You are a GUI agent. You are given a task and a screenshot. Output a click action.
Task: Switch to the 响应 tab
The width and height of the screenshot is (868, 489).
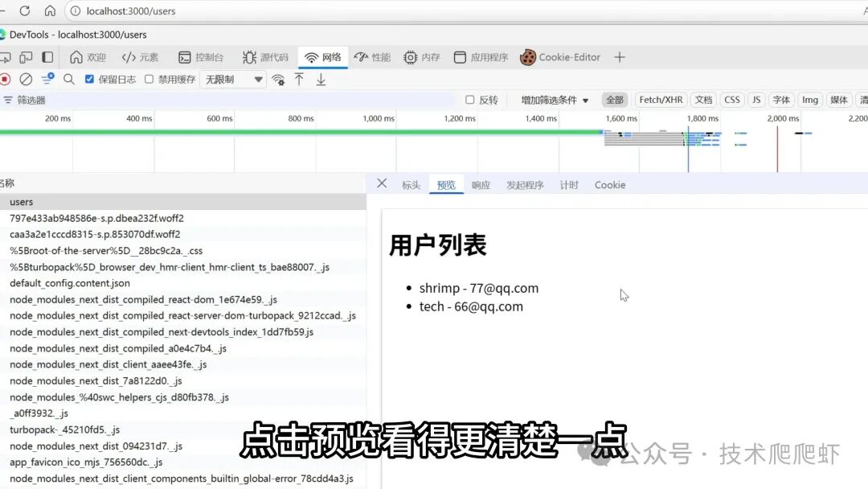coord(481,185)
